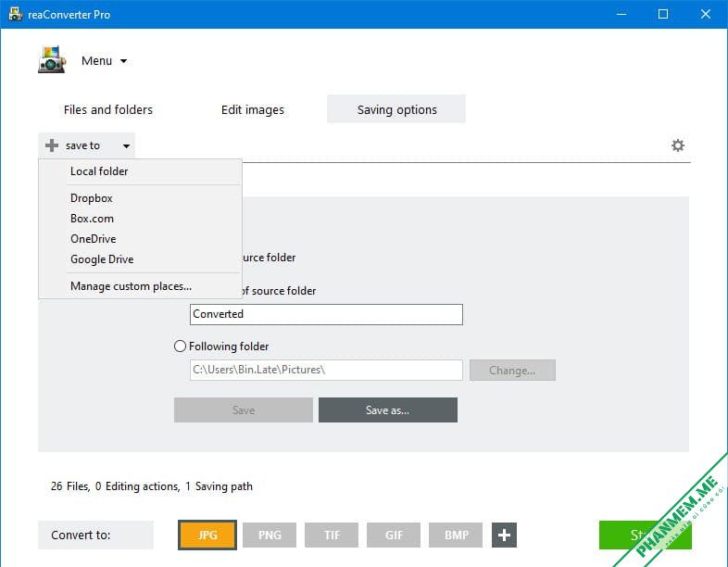Click the 26 Files status text
Viewport: 728px width, 567px height.
[x=70, y=486]
